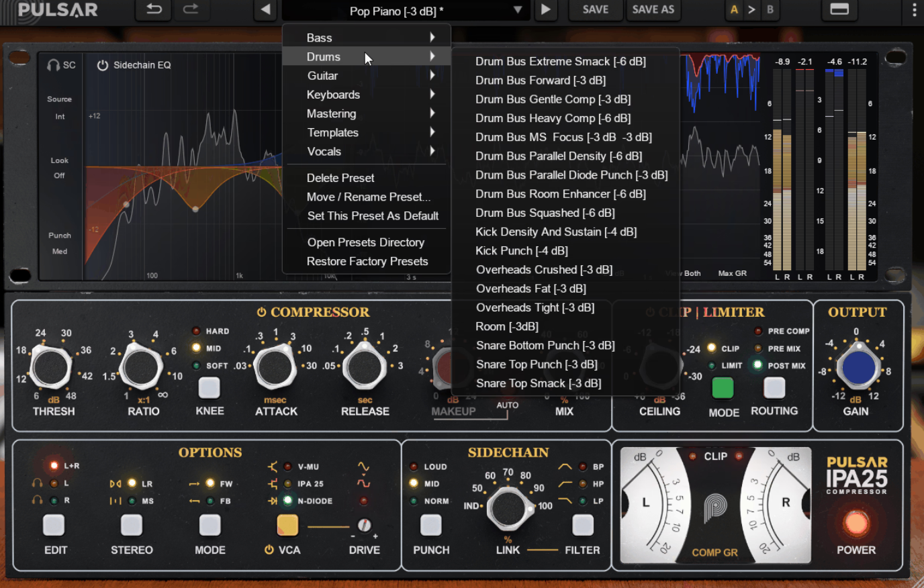Expand the Keyboards preset submenu
The height and width of the screenshot is (588, 924).
click(x=367, y=95)
